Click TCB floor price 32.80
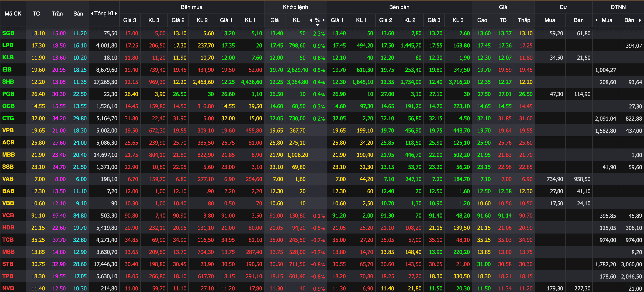Viewport: 644px width, 292px height. coord(80,240)
